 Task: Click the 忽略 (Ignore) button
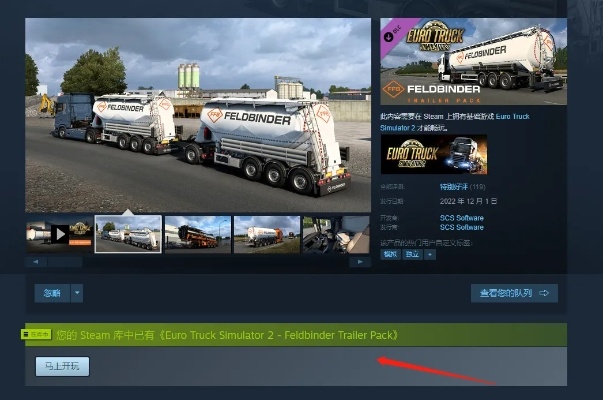(52, 293)
